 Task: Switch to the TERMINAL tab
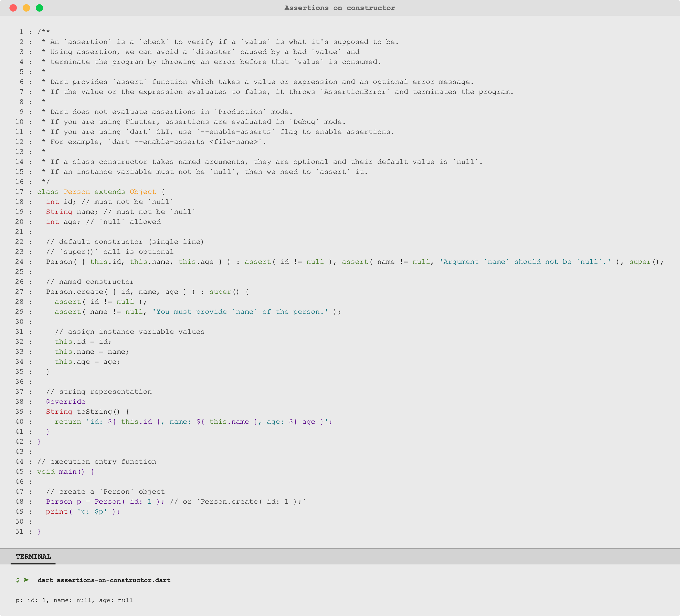click(x=33, y=556)
